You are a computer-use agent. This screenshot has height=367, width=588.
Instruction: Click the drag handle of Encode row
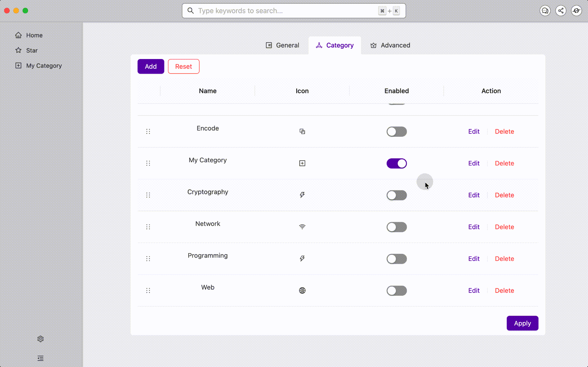pos(148,131)
